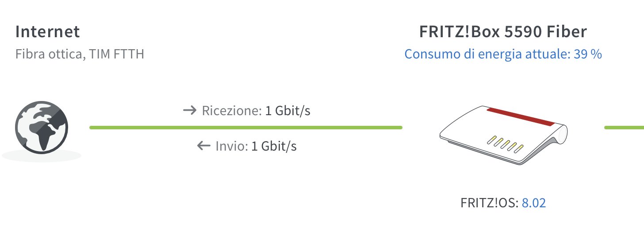
Task: Click the "Fibra ottica, TIM FTTH" subtitle
Action: pos(80,54)
